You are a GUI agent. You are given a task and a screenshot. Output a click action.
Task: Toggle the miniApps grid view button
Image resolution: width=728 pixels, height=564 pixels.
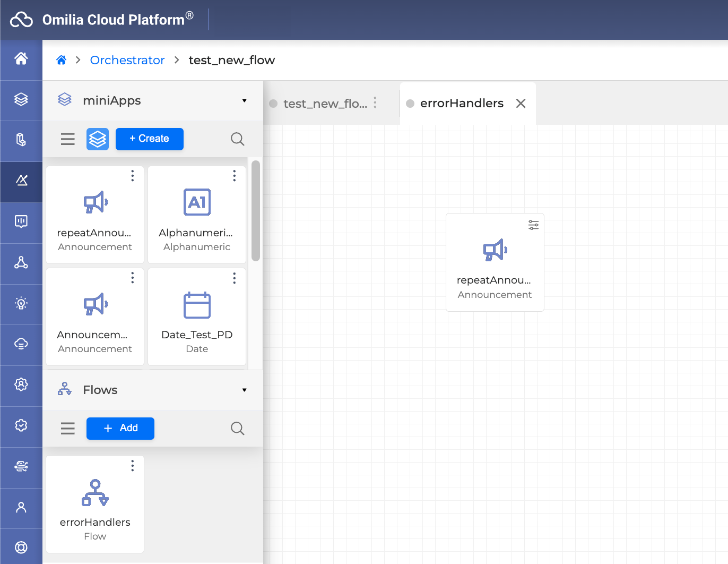click(98, 139)
